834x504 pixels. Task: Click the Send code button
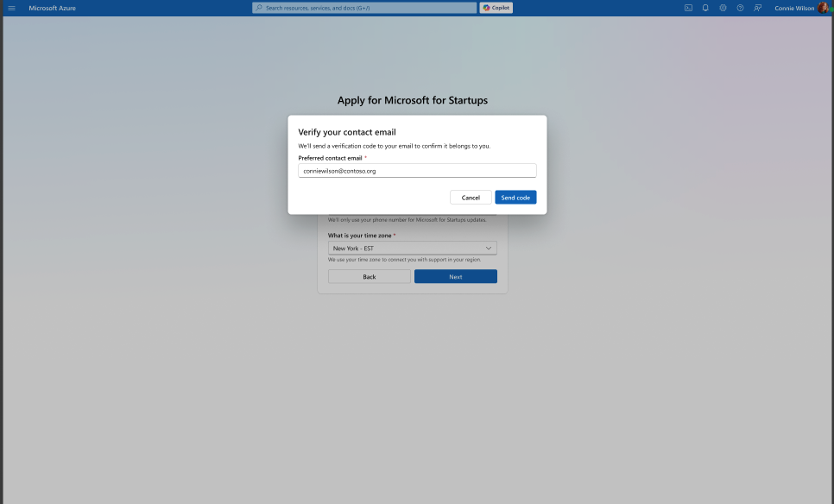[x=515, y=198]
